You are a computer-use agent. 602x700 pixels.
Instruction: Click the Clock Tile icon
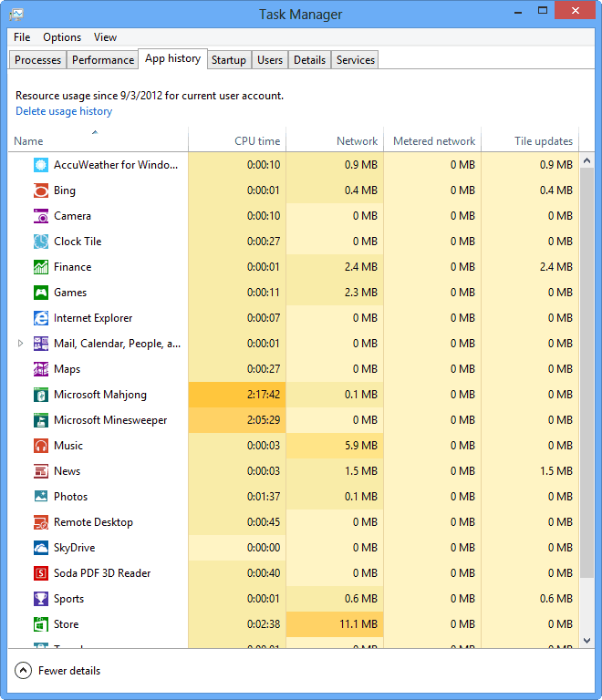pyautogui.click(x=41, y=241)
